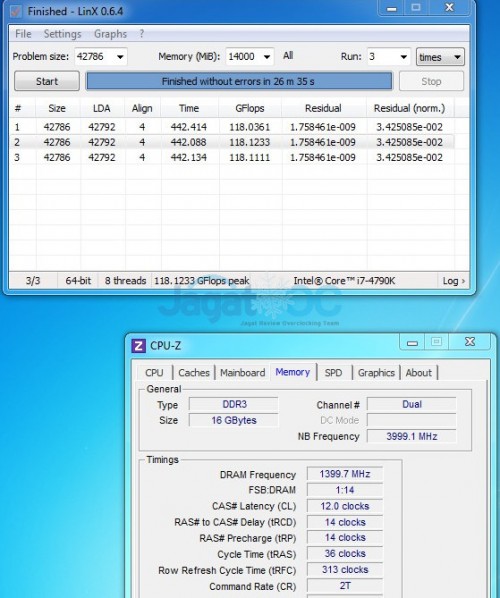This screenshot has width=500, height=598.
Task: Click the 16 GBytes size field
Action: pyautogui.click(x=234, y=420)
